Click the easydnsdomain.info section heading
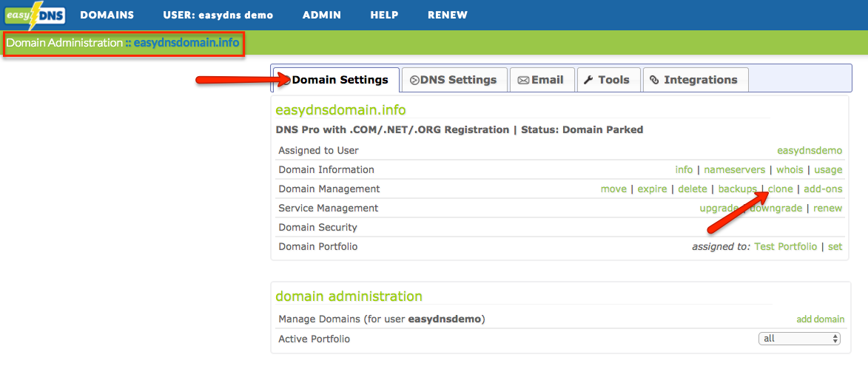The image size is (868, 366). click(x=340, y=110)
